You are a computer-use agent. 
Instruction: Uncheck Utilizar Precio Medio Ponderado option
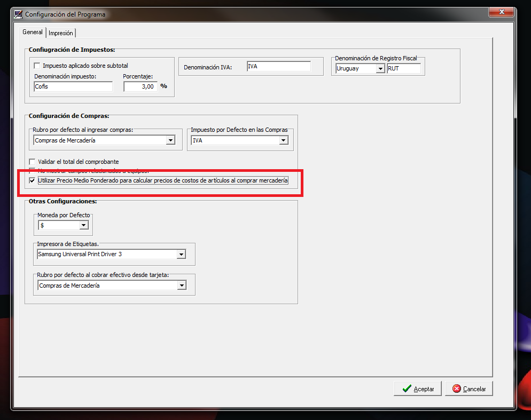coord(33,181)
